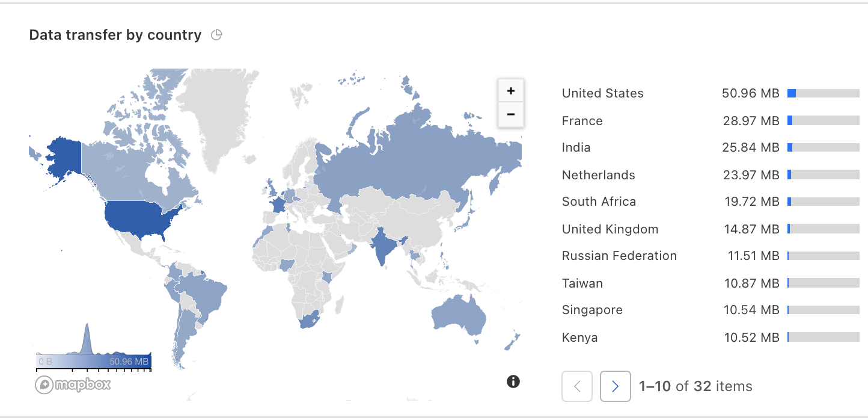Click the Mapbox logo
868x420 pixels.
pos(73,384)
